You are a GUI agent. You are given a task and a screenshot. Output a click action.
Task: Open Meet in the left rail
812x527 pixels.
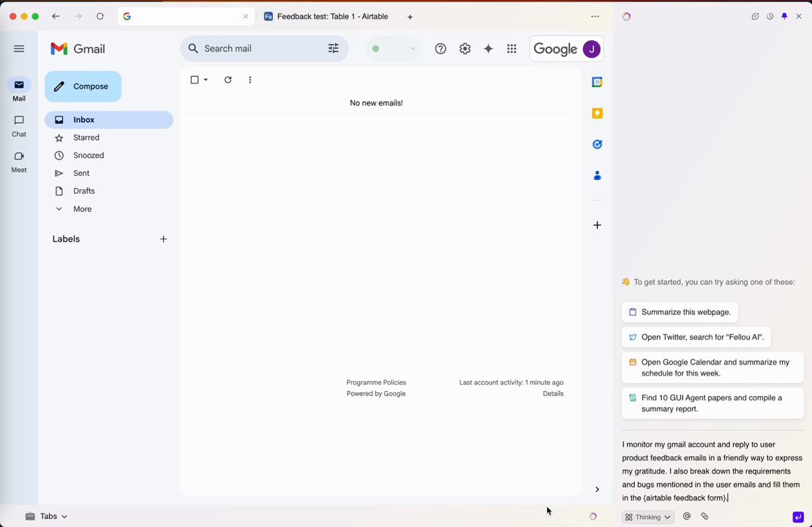tap(19, 162)
